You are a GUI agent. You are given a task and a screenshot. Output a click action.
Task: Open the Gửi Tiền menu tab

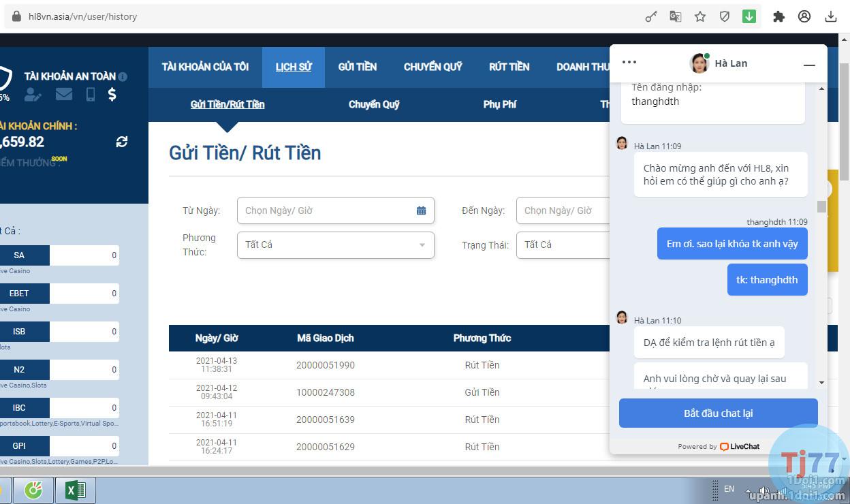coord(358,67)
